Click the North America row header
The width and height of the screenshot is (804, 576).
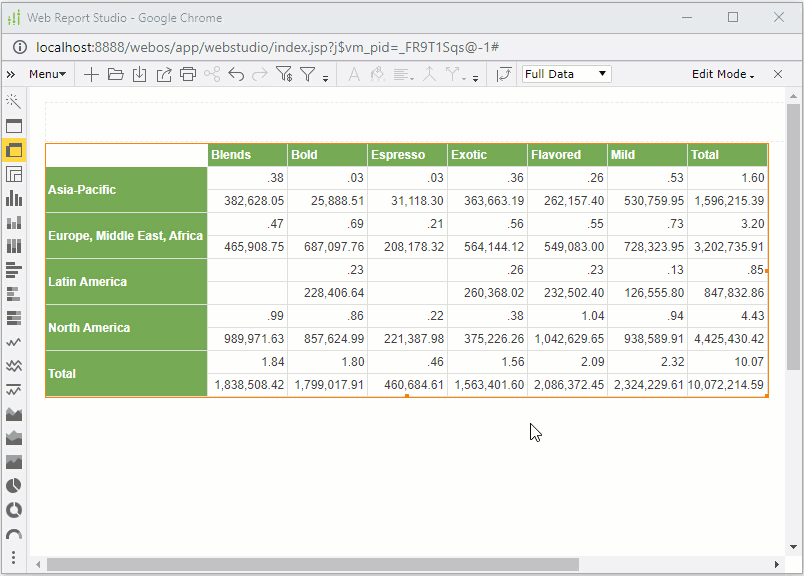click(x=126, y=328)
